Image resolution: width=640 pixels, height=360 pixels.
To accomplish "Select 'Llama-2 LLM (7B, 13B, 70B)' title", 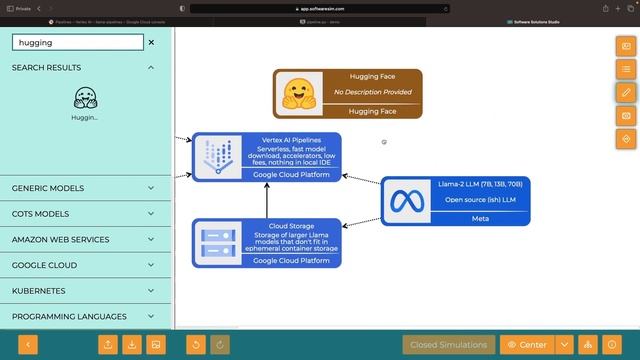I will click(480, 184).
